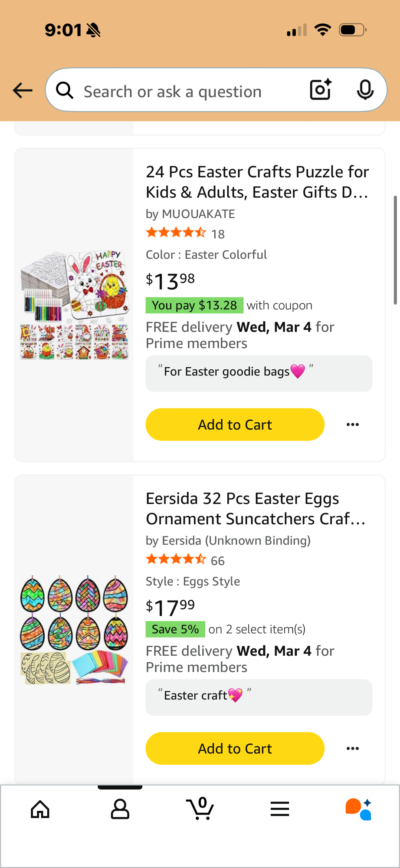The height and width of the screenshot is (868, 400).
Task: Tap the microphone voice search icon
Action: click(365, 90)
